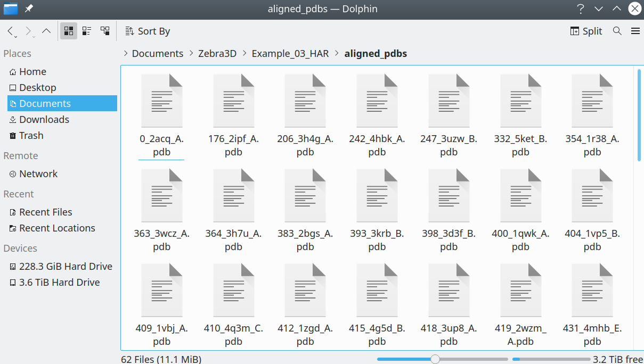Select file 332_5ket_B.pdb icon
Image resolution: width=644 pixels, height=364 pixels.
521,101
